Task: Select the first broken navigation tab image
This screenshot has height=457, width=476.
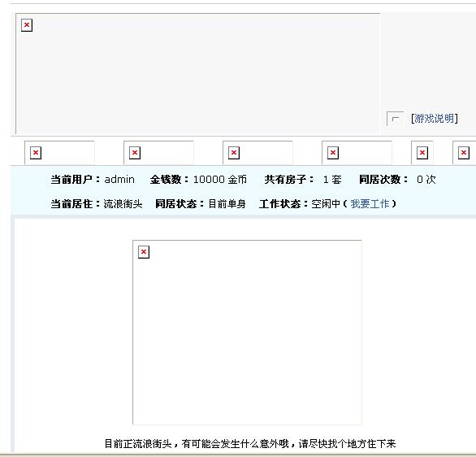Action: coord(59,153)
